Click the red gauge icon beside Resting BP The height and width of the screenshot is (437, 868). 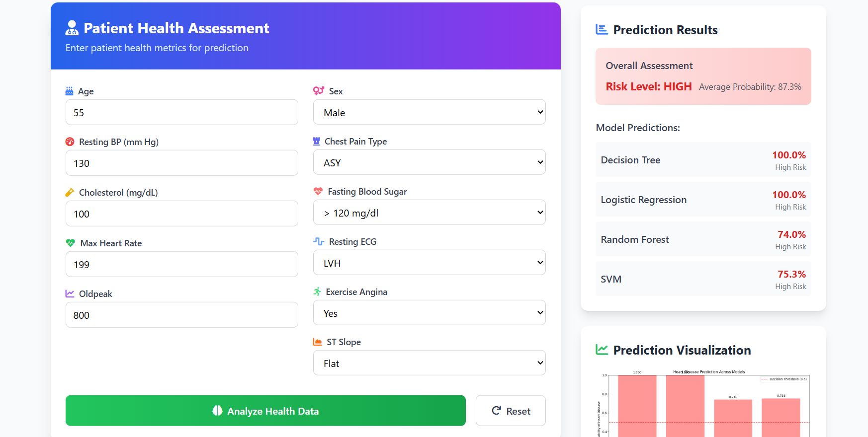tap(70, 142)
